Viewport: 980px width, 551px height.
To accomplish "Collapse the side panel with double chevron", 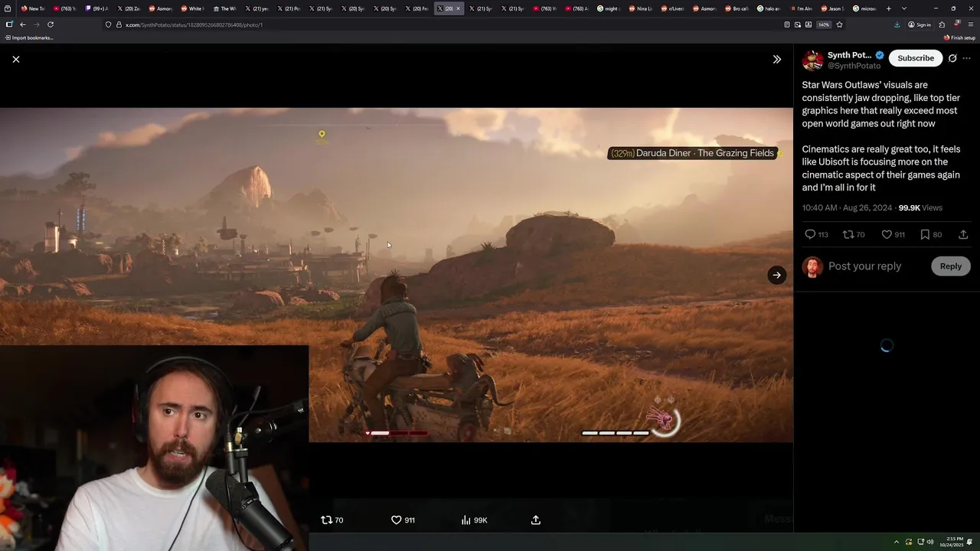I will point(776,59).
